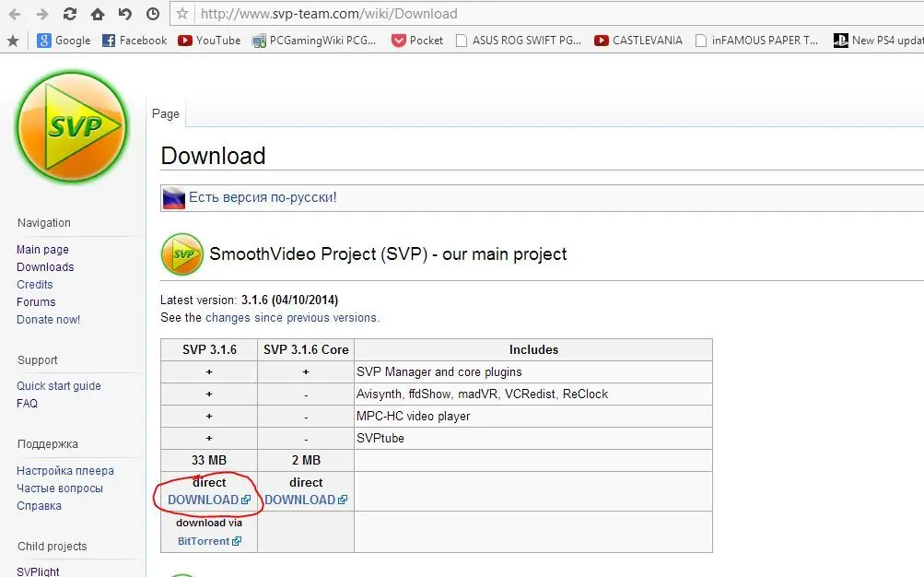Screen dimensions: 924x577
Task: Open the PCGamingWiki bookmark
Action: tap(314, 41)
